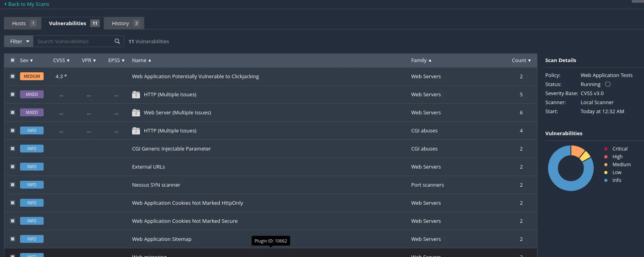Select checkbox for External URLs row
This screenshot has height=257, width=644.
13,167
